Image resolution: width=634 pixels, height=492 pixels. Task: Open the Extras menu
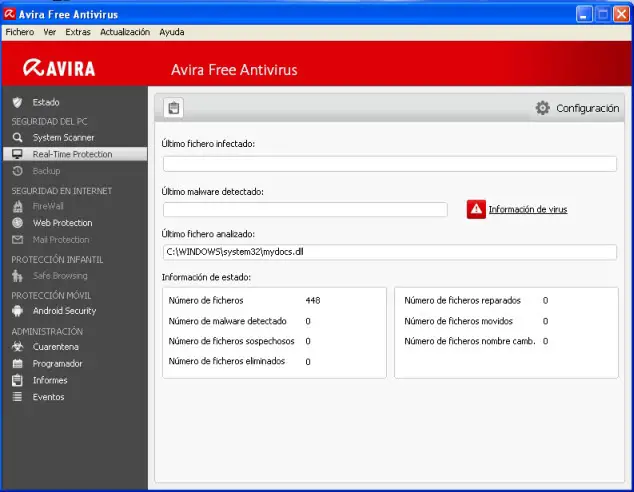point(78,32)
